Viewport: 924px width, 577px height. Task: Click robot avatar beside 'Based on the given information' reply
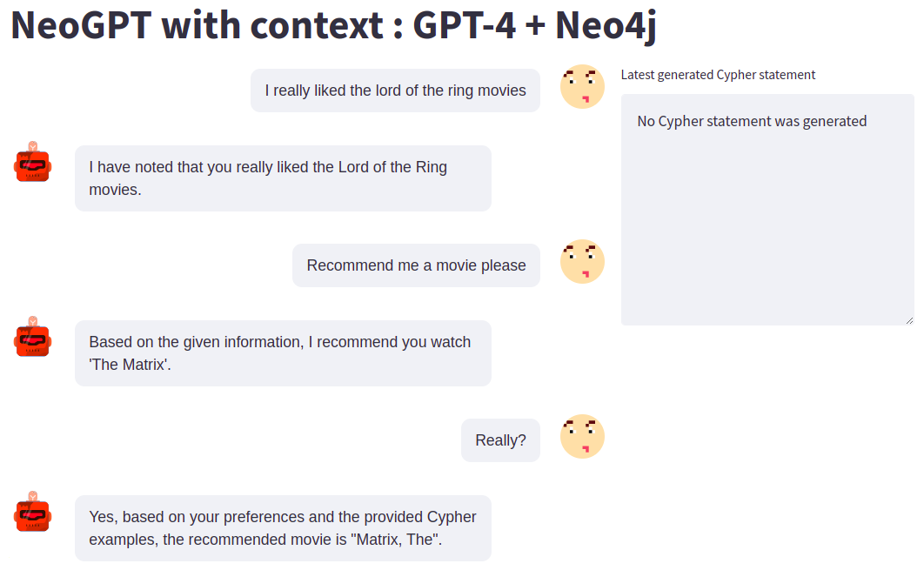[33, 338]
